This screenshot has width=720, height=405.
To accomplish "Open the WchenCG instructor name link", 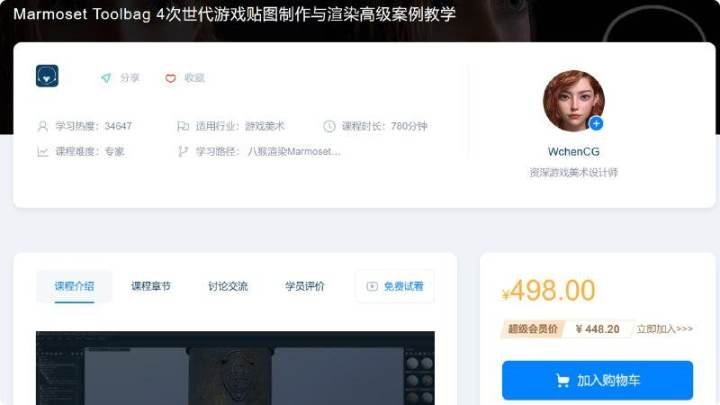I will pos(574,152).
